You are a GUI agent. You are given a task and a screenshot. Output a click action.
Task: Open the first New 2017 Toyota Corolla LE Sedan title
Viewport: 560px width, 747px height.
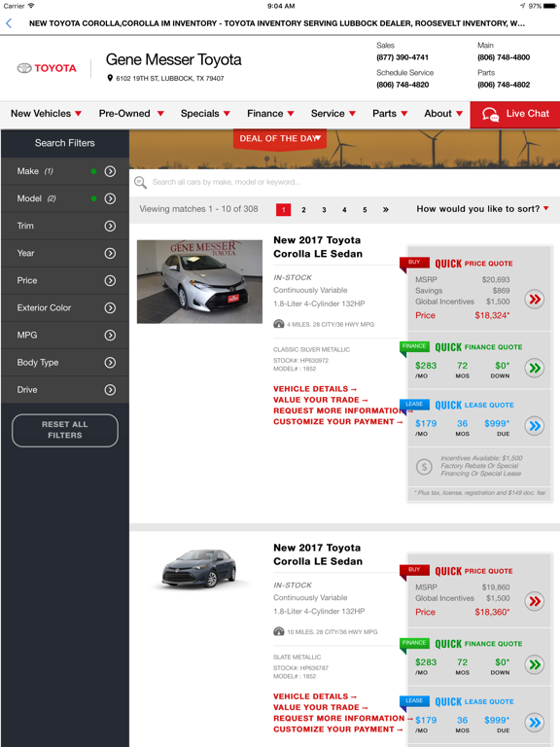pyautogui.click(x=318, y=247)
